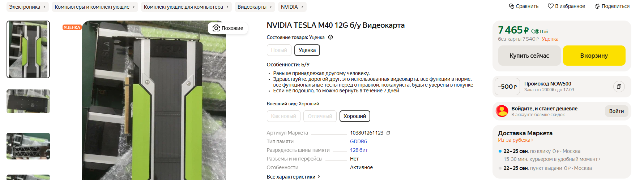The image size is (644, 180).
Task: Select Хороший appearance option
Action: coord(355,116)
